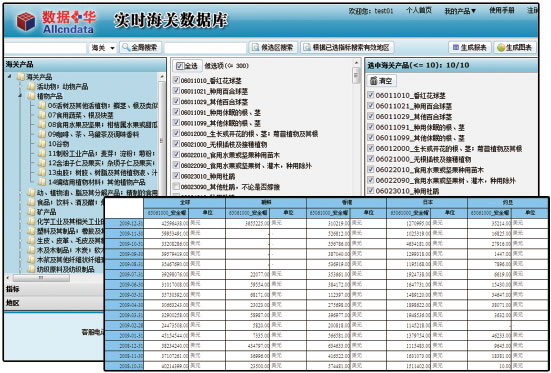The image size is (551, 373).
Task: Uncheck candidate 06011010_番红花球茎
Action: (x=176, y=81)
